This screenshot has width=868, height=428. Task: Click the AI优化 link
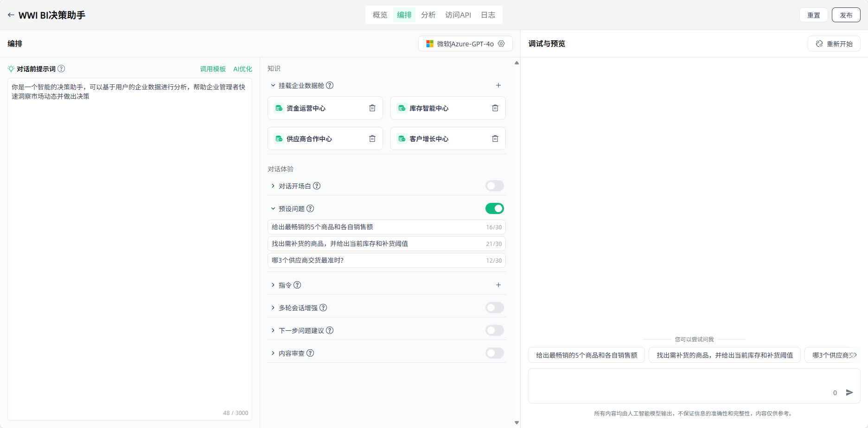coord(243,69)
